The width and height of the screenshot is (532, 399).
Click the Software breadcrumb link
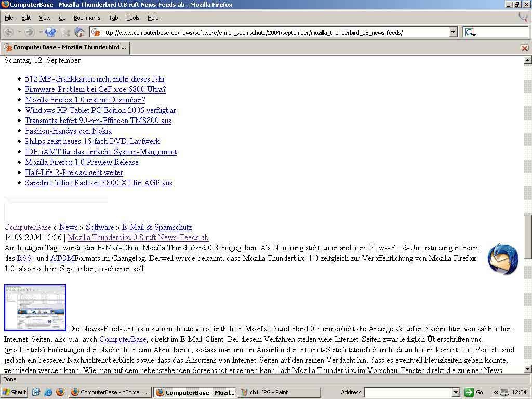tap(100, 228)
